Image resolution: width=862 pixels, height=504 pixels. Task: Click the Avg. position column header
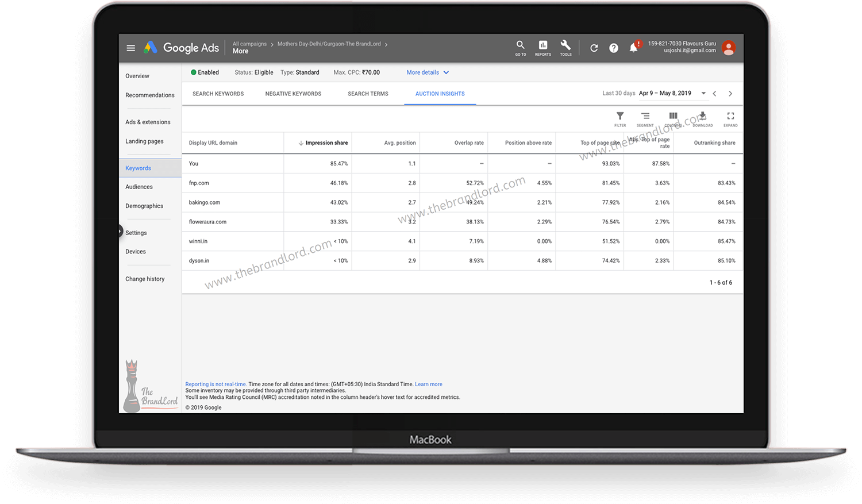400,143
